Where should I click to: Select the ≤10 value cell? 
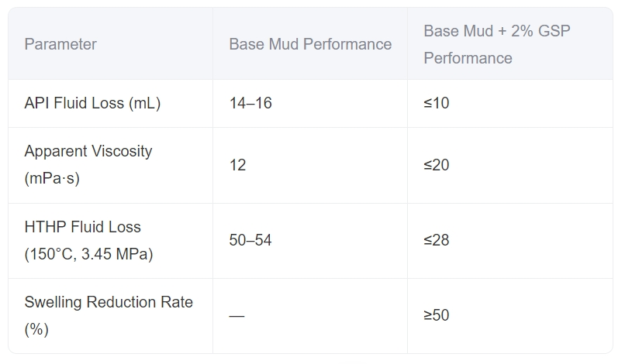point(437,103)
